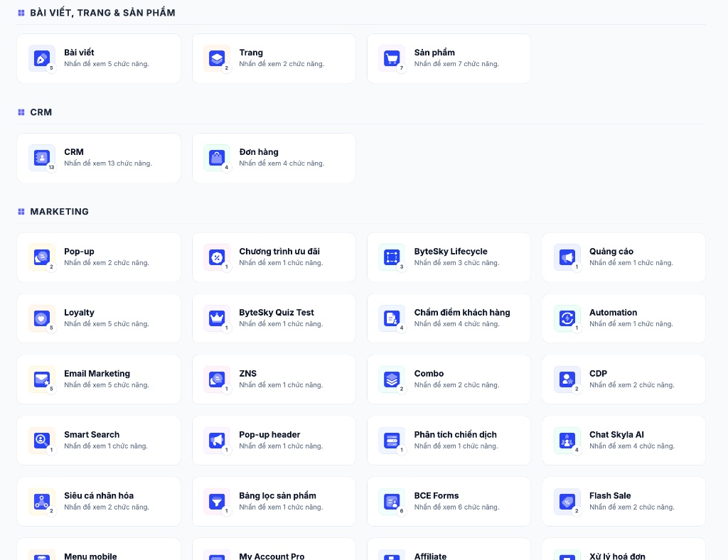Image resolution: width=728 pixels, height=560 pixels.
Task: Open the Menu mobile title
Action: (90, 556)
